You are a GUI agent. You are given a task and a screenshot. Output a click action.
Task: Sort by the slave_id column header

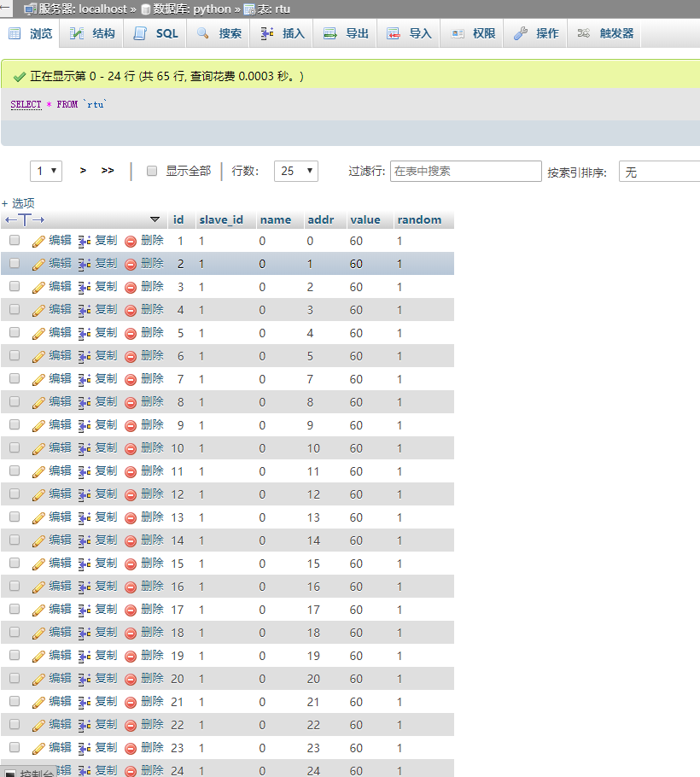tap(221, 219)
